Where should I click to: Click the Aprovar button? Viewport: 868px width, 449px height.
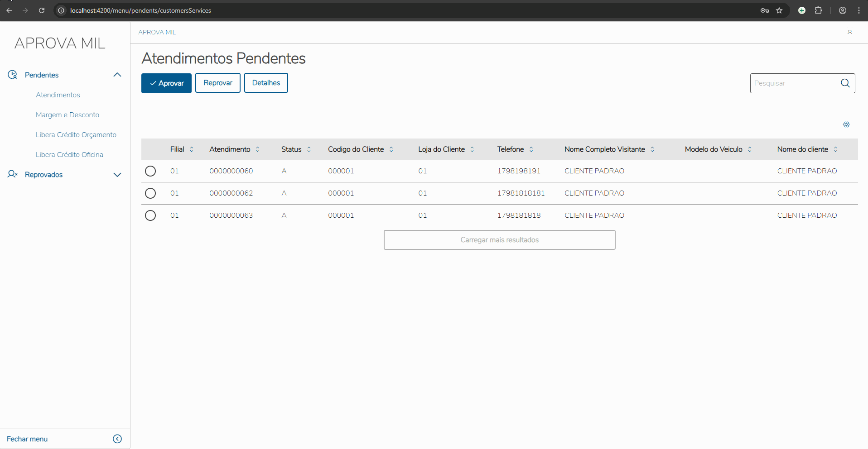[x=166, y=83]
